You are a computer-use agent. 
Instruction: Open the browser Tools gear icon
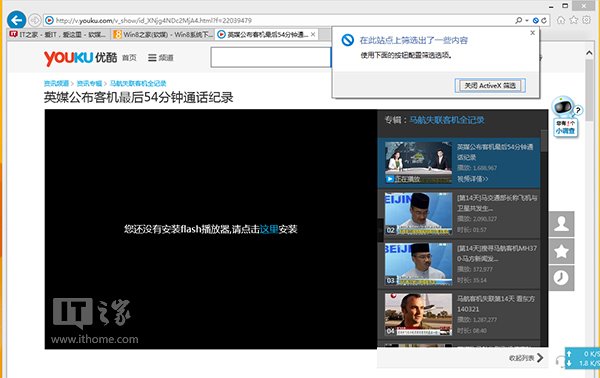(586, 20)
